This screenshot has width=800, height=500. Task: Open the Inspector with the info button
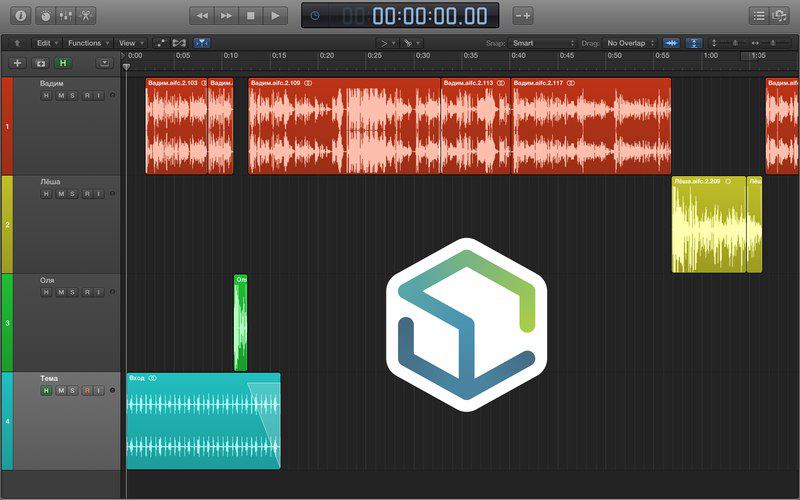click(20, 15)
